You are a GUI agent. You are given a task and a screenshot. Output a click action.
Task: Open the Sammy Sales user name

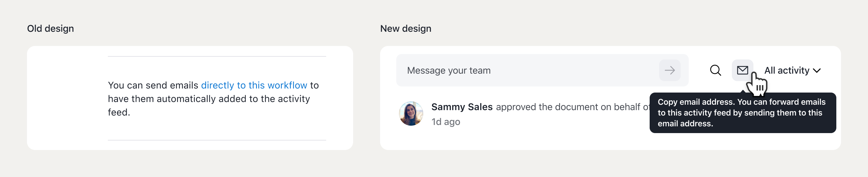click(x=462, y=107)
